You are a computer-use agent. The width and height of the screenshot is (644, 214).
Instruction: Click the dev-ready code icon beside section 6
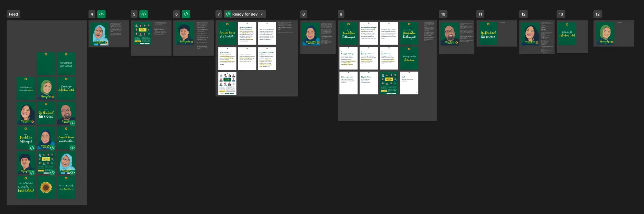coord(186,14)
